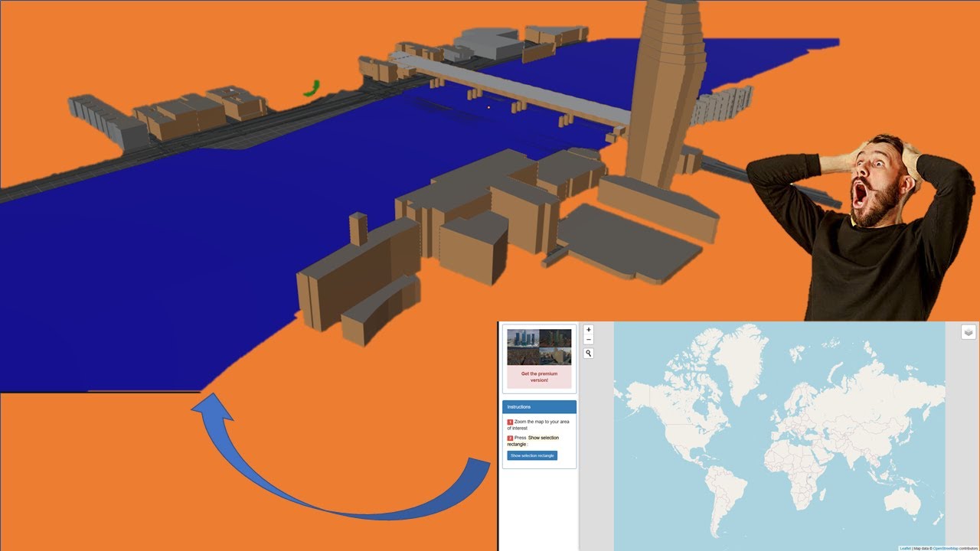Open the map layers control

(x=969, y=331)
